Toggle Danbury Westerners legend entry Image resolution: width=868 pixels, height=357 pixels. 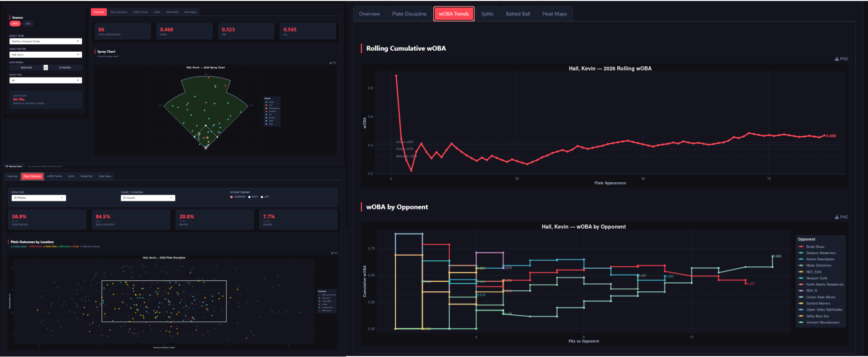817,253
